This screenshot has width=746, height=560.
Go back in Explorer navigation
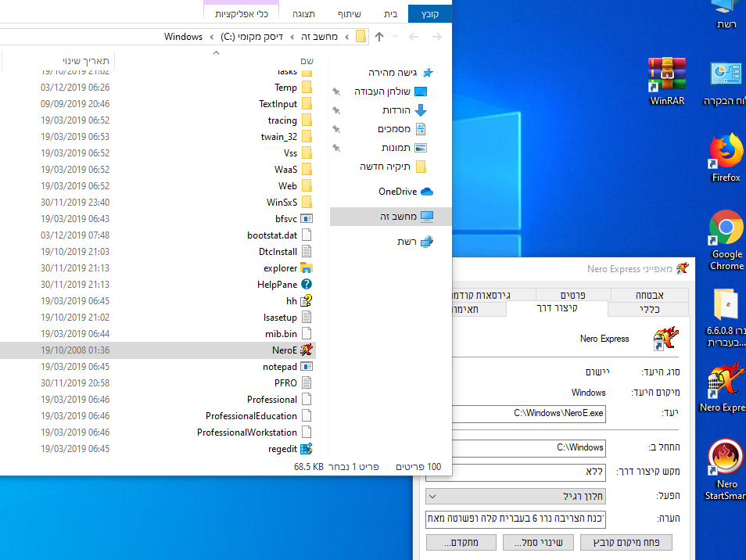(414, 37)
